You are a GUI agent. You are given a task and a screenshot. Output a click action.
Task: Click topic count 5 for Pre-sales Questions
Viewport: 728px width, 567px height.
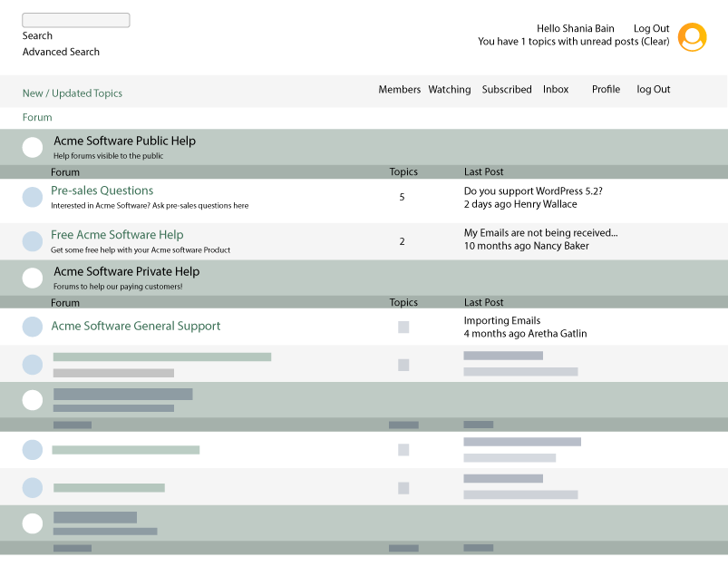pyautogui.click(x=402, y=197)
